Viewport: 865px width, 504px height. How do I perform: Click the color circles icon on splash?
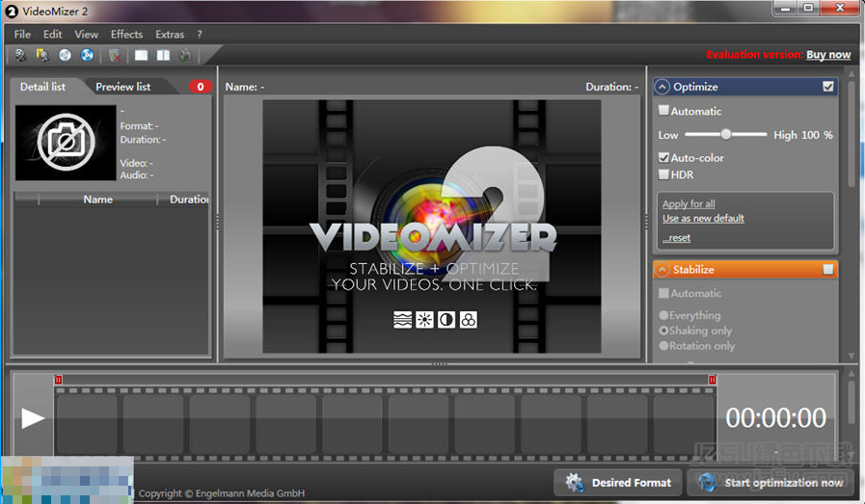pyautogui.click(x=469, y=319)
